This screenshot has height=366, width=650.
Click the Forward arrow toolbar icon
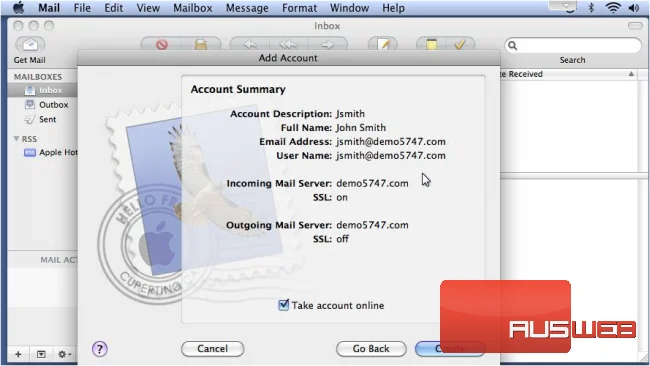(327, 44)
